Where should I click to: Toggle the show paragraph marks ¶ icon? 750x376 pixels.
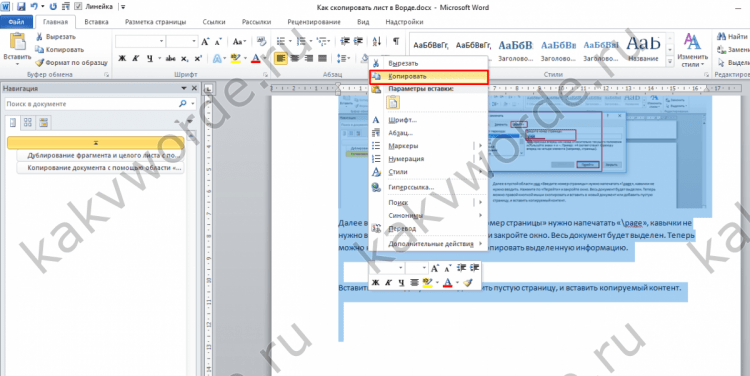396,42
